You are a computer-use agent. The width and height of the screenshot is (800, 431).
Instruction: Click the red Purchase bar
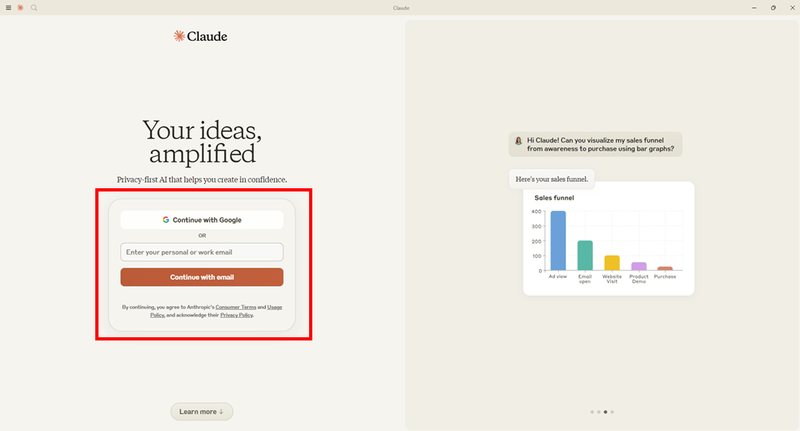point(665,268)
